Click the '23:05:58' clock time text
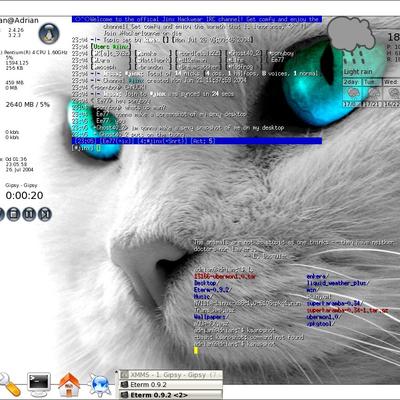 pos(16,164)
